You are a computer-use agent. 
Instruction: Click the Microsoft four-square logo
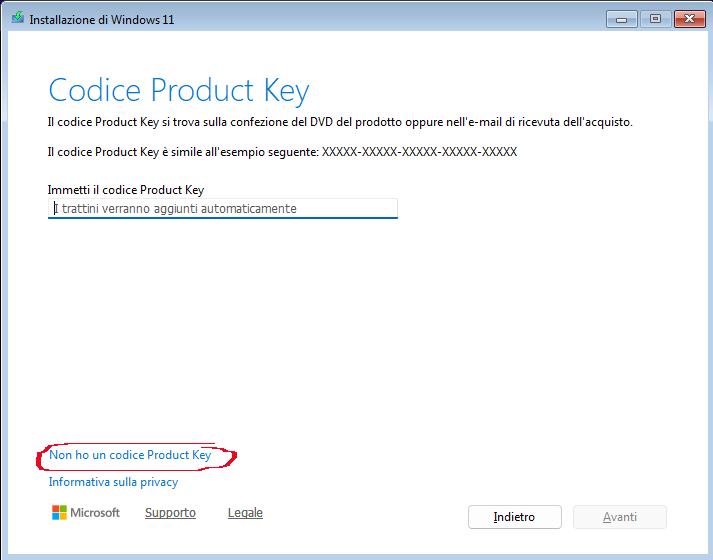[59, 513]
